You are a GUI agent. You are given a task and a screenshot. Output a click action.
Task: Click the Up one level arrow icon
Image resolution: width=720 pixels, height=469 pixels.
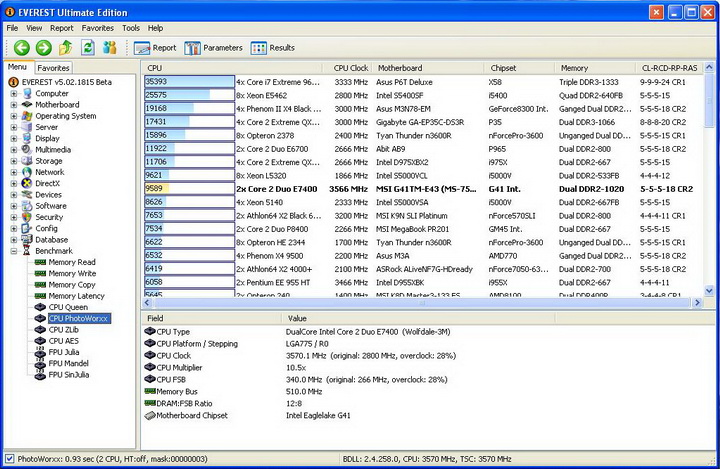click(x=66, y=47)
